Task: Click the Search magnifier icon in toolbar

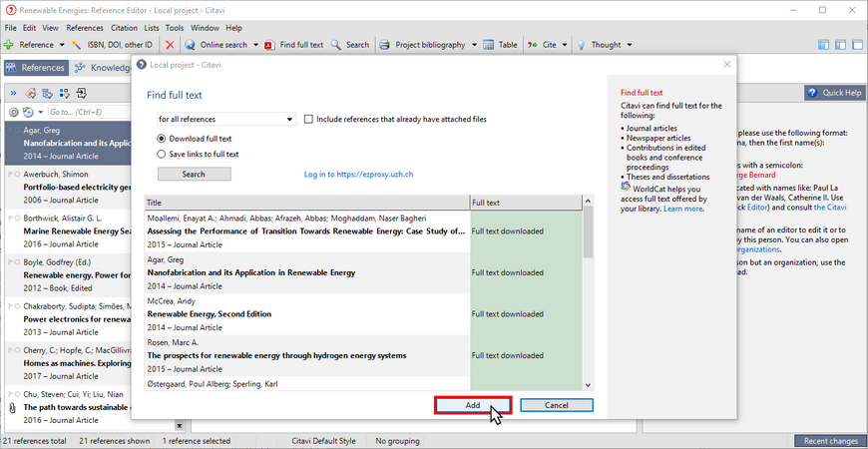Action: (335, 45)
